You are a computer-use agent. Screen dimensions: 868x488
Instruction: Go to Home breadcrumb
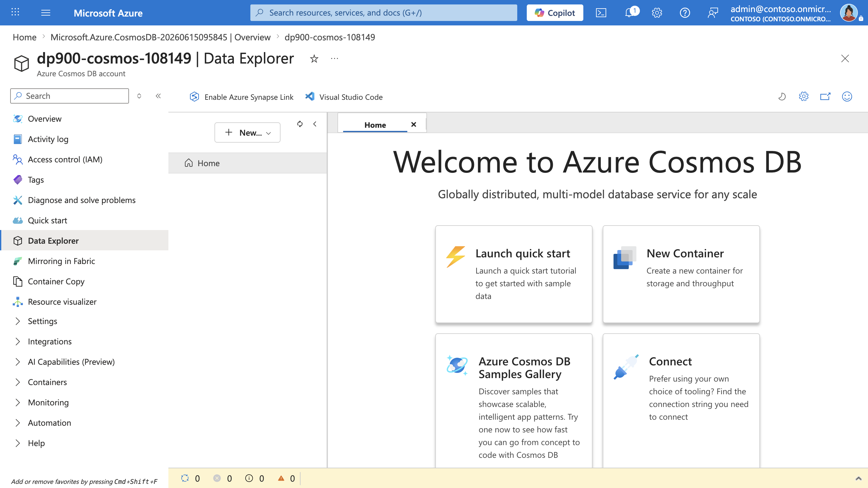(24, 37)
